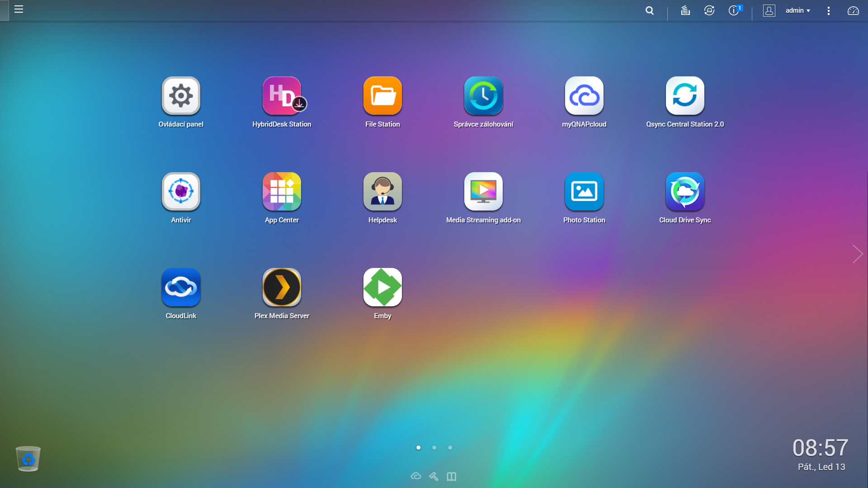The image size is (868, 488).
Task: Open event notifications info icon
Action: pyautogui.click(x=733, y=10)
